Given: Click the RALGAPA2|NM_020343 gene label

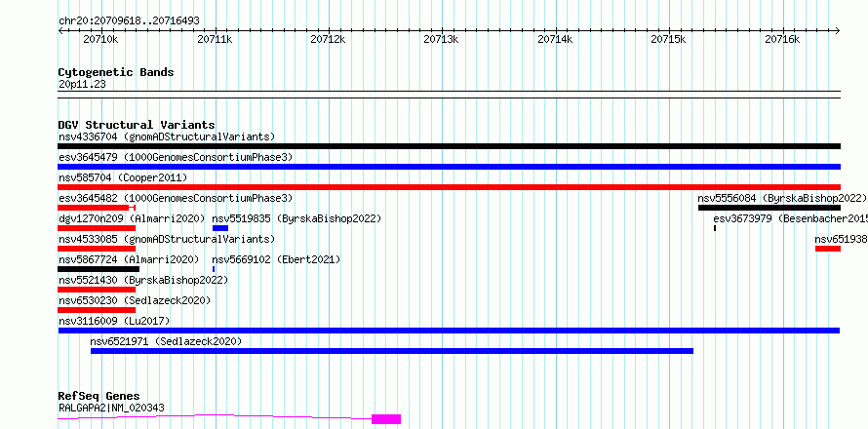Looking at the screenshot, I should [x=111, y=409].
